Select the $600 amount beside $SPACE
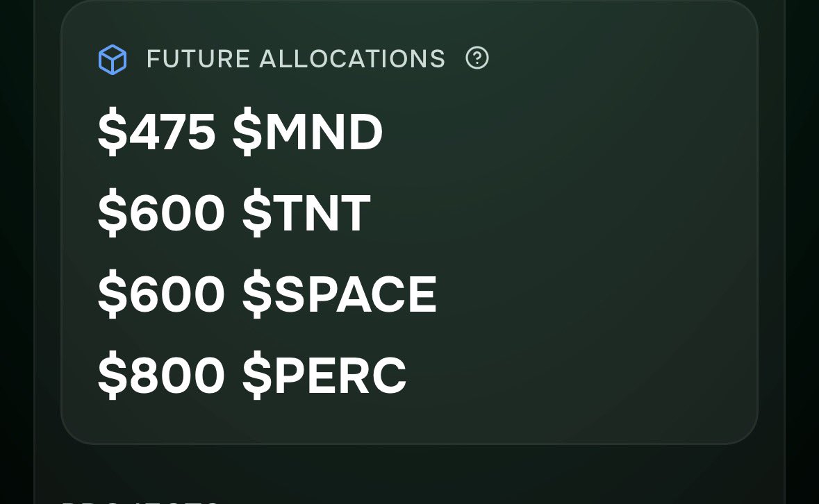 161,294
